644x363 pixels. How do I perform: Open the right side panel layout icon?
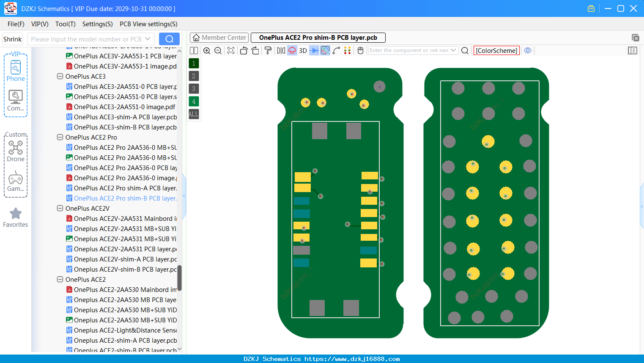(x=633, y=51)
